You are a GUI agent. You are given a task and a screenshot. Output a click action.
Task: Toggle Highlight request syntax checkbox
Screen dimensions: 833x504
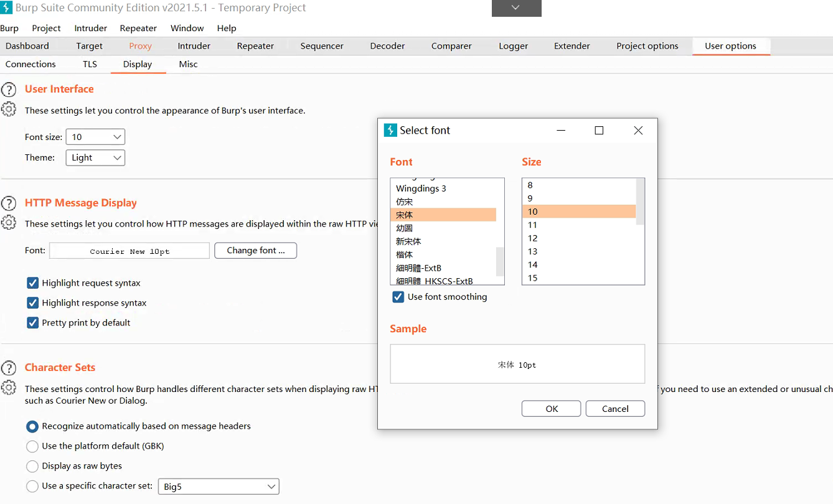point(33,283)
